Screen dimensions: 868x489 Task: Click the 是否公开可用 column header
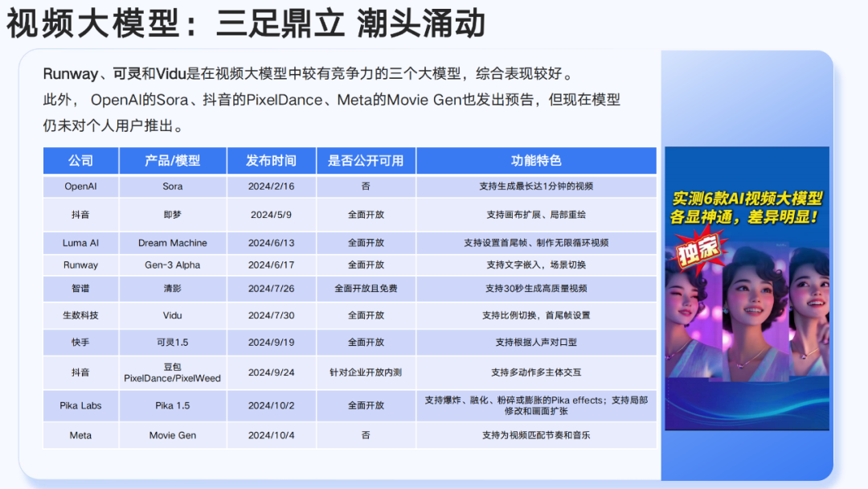click(366, 161)
